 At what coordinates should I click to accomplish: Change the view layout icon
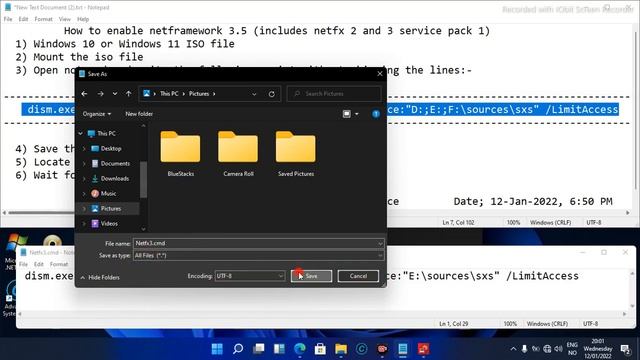click(347, 114)
